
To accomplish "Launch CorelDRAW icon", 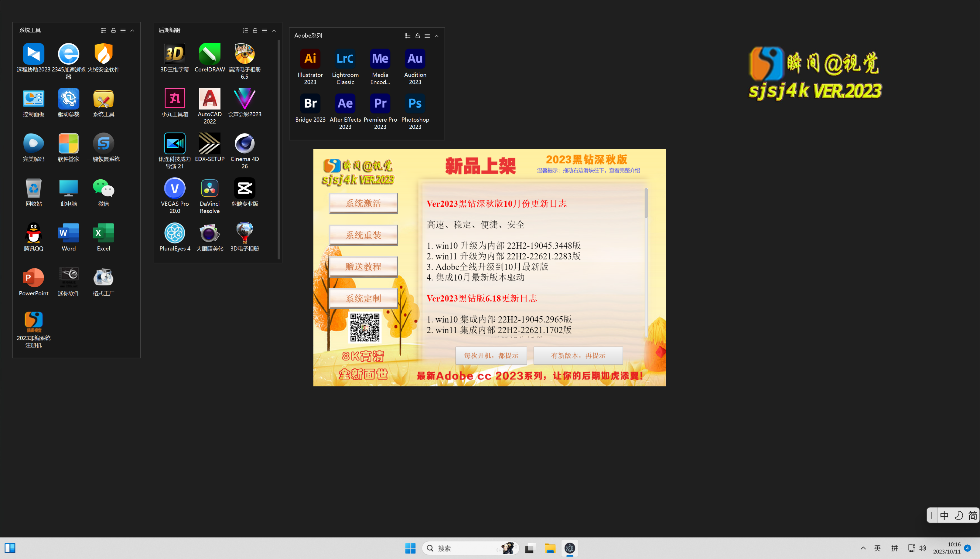I will click(210, 57).
